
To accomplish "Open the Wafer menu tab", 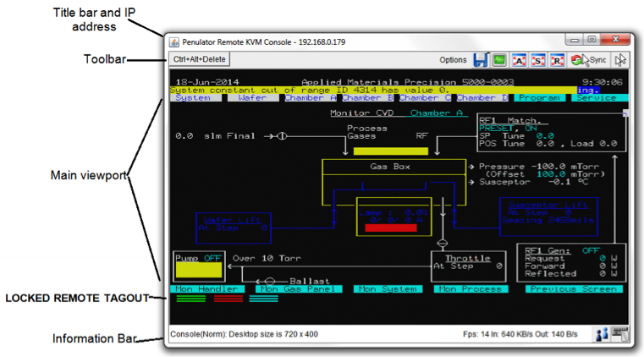I will [252, 98].
